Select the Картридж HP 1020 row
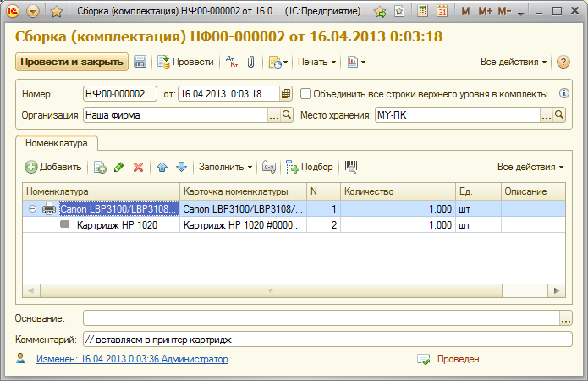Image resolution: width=588 pixels, height=381 pixels. 294,225
